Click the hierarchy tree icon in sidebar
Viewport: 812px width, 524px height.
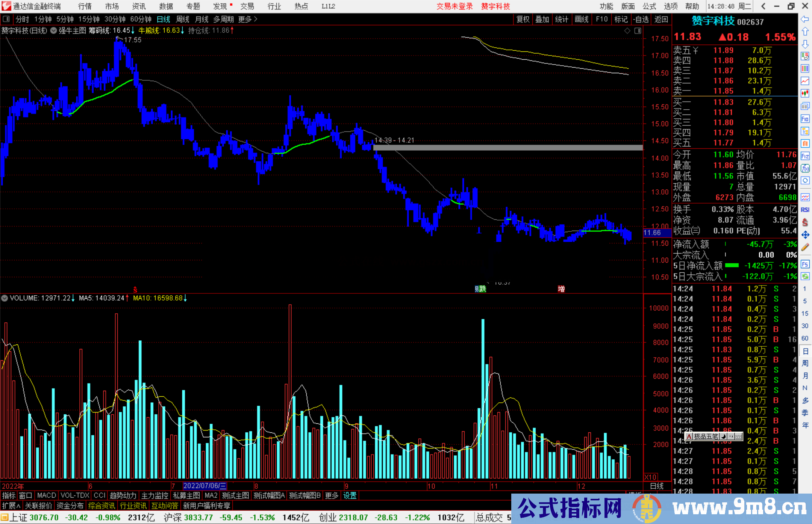pos(805,131)
